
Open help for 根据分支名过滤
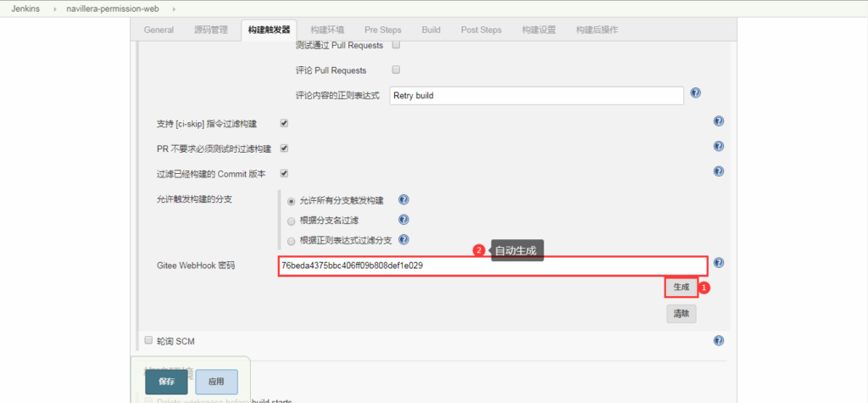click(403, 220)
